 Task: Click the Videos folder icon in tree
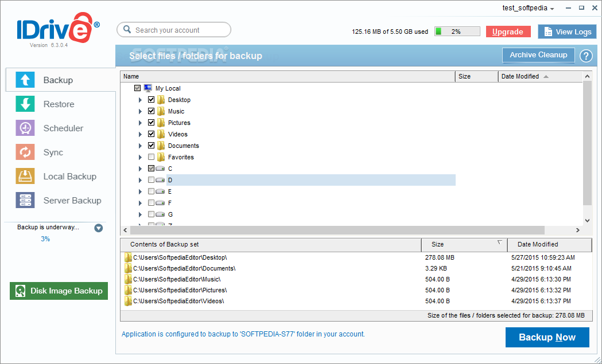coord(161,134)
